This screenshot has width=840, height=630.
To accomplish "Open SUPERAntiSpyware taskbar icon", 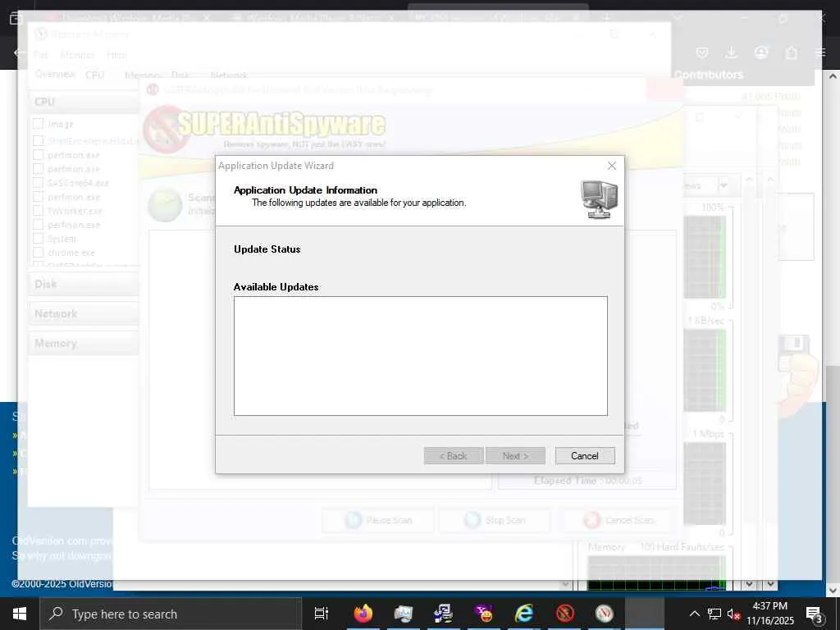I will click(x=564, y=614).
